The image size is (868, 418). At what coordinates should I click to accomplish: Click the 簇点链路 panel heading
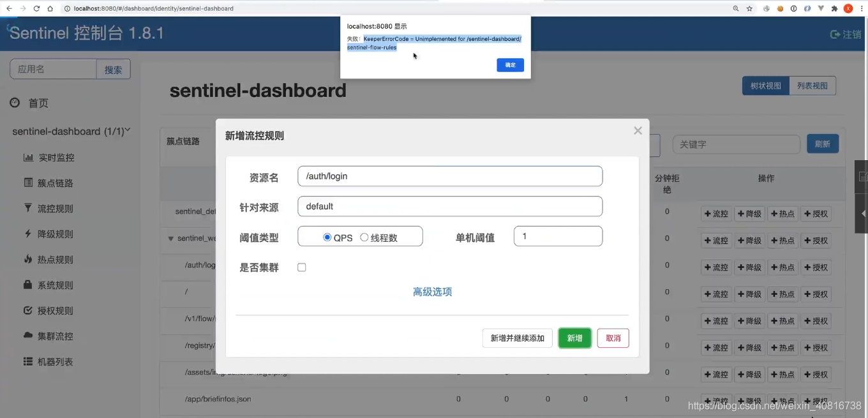click(x=183, y=141)
